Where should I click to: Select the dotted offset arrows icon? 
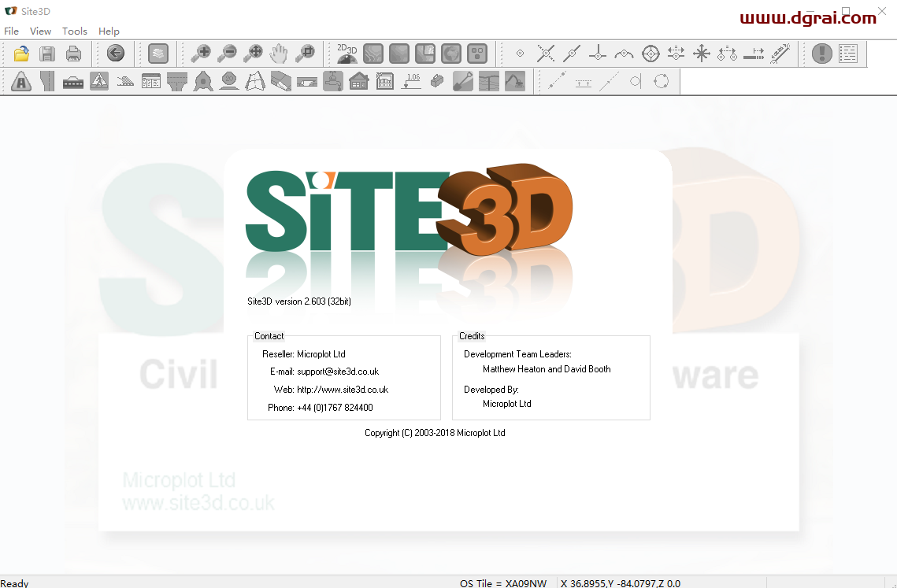coord(584,83)
